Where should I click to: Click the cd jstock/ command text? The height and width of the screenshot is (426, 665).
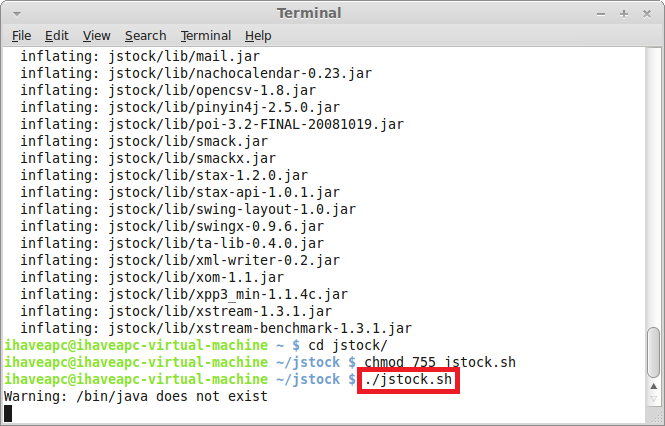coord(348,345)
